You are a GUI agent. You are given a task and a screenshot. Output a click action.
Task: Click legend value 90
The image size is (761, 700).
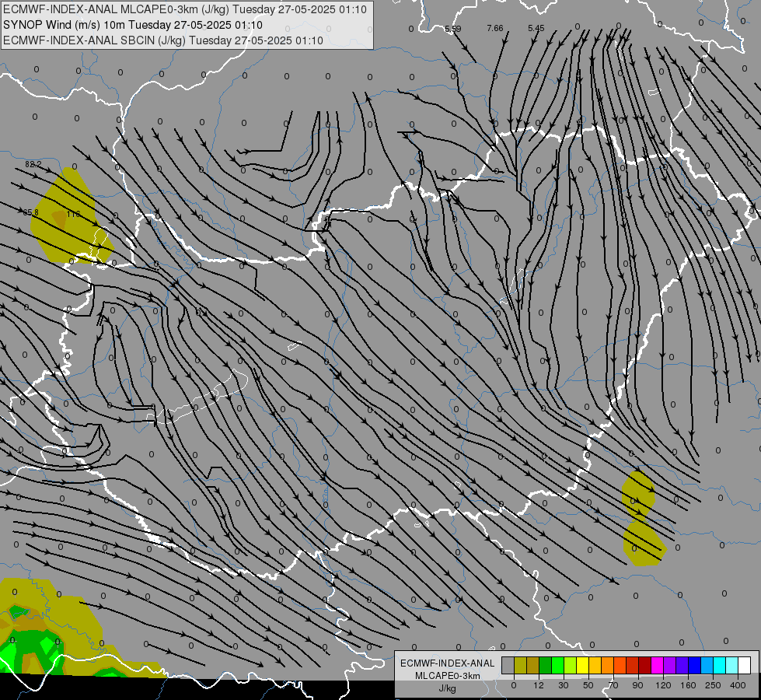(637, 685)
